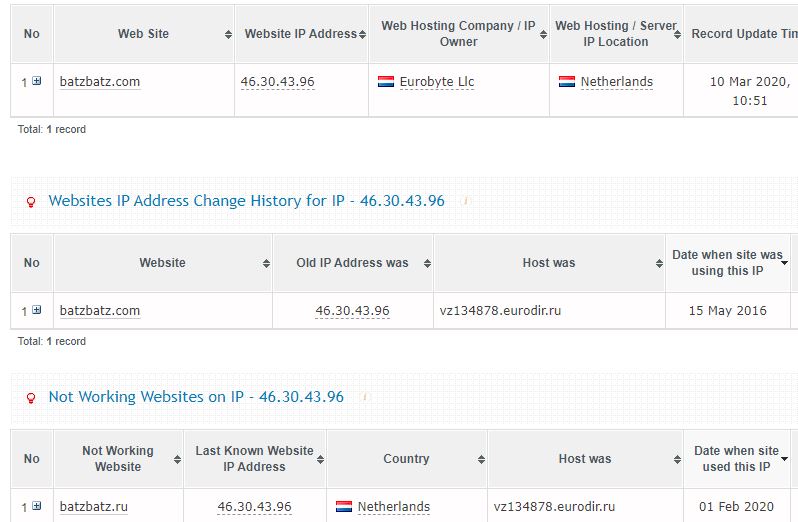The width and height of the screenshot is (798, 522).
Task: Sort by Website IP Address column
Action: 362,34
